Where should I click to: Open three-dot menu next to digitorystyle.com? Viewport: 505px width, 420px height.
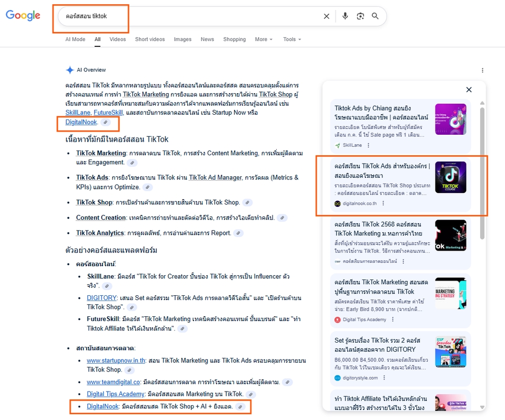[383, 378]
